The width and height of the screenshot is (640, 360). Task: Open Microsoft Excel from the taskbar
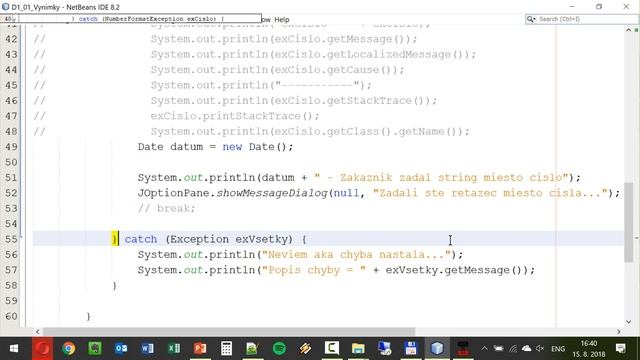click(174, 349)
